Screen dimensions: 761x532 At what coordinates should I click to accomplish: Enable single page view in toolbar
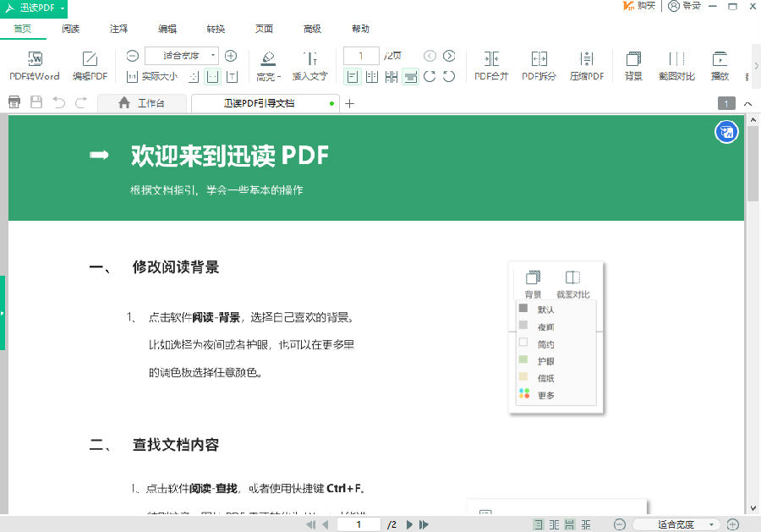point(353,77)
